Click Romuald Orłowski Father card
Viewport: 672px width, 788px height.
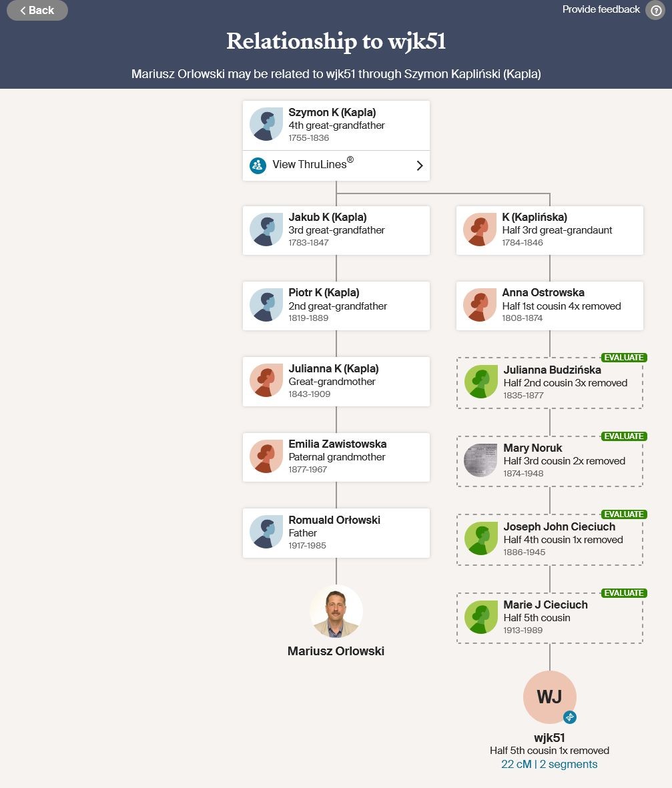coord(336,533)
